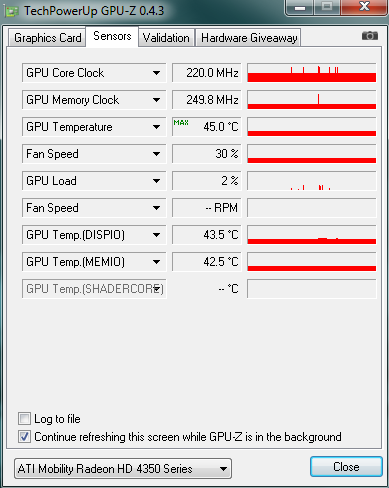This screenshot has height=488, width=389.
Task: Expand the GPU Memory Clock dropdown arrow
Action: [x=156, y=100]
